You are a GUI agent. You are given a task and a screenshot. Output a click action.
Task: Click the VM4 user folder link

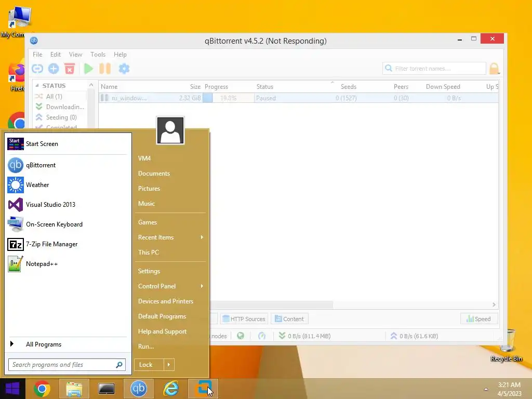point(144,158)
